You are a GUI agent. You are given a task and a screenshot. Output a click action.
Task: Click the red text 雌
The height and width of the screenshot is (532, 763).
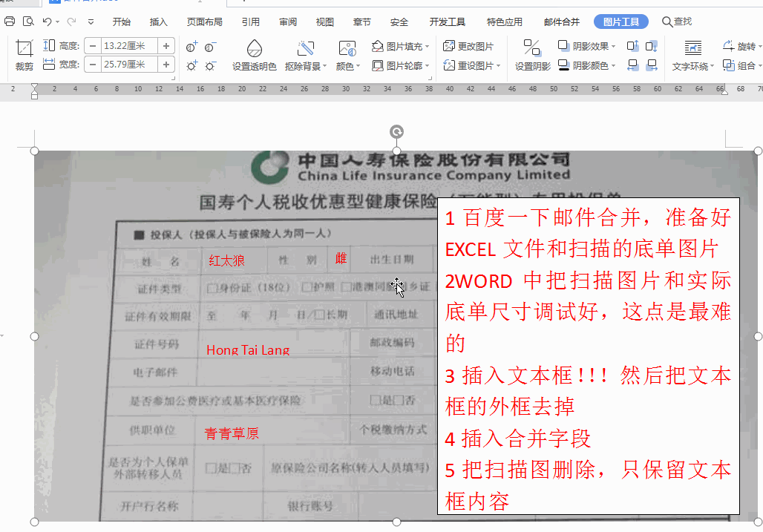tap(341, 258)
